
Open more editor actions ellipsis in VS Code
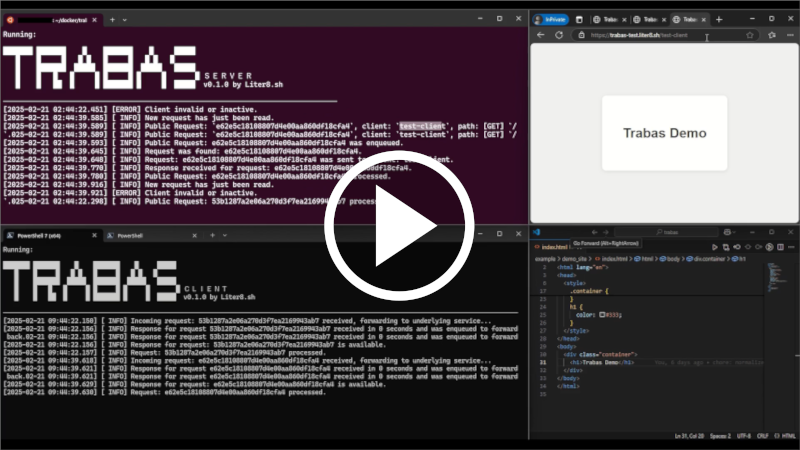tap(788, 246)
